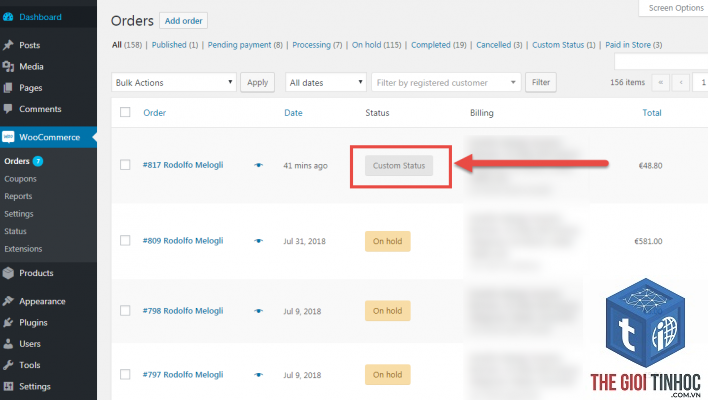This screenshot has height=400, width=708.
Task: Filter orders by Processing
Action: tap(312, 45)
